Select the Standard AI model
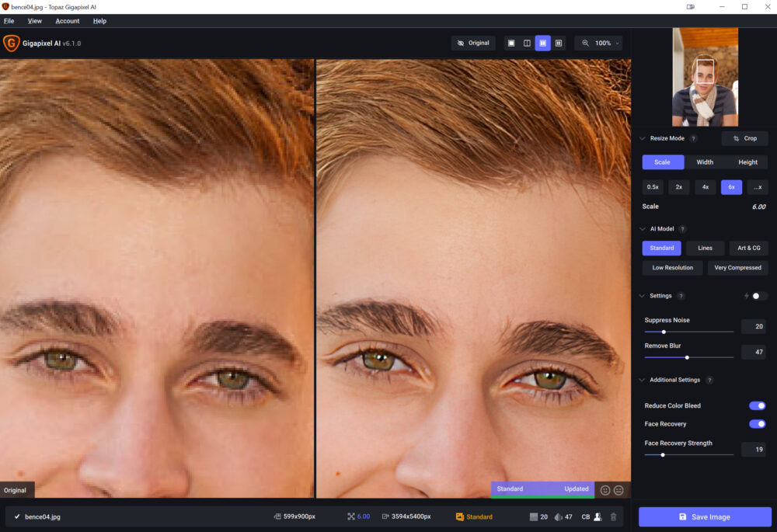777x532 pixels. pyautogui.click(x=661, y=249)
